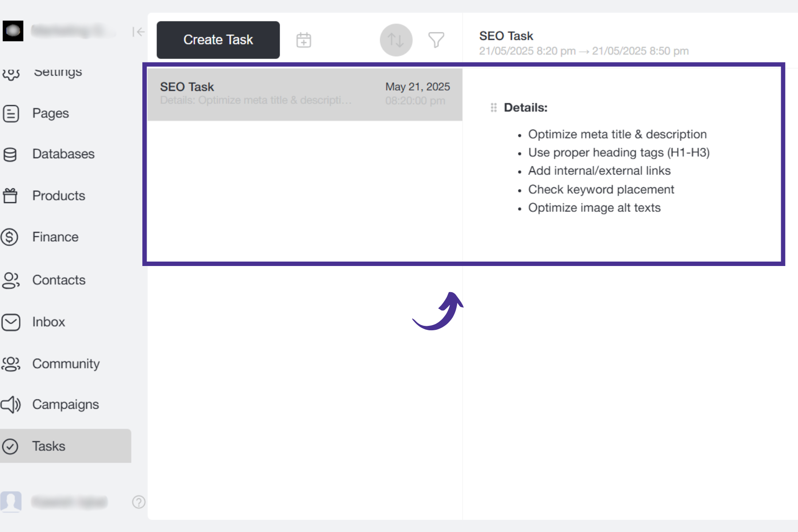Viewport: 798px width, 532px height.
Task: Open Databases in the sidebar
Action: [63, 154]
